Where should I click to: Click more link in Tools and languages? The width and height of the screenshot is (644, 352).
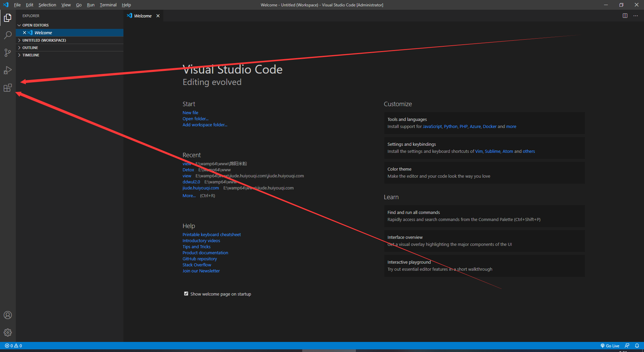(x=511, y=126)
